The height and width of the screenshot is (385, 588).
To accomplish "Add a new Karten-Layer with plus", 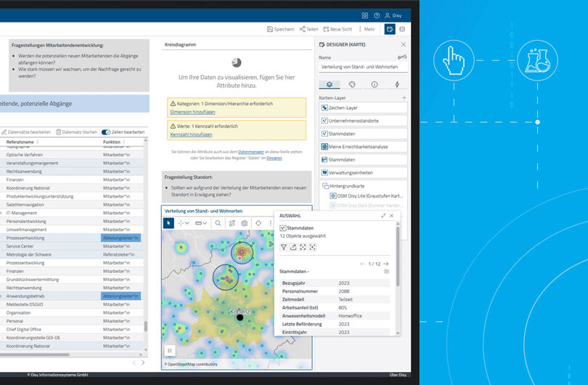I will (x=404, y=98).
